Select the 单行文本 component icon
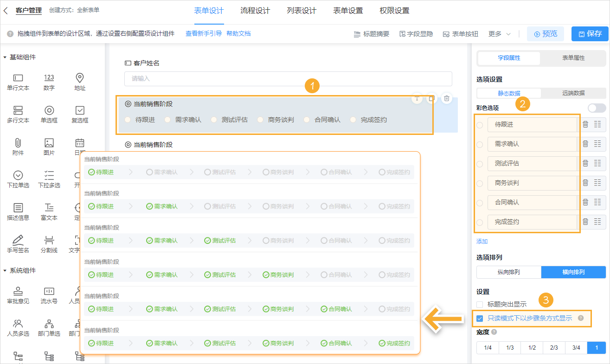 [18, 78]
